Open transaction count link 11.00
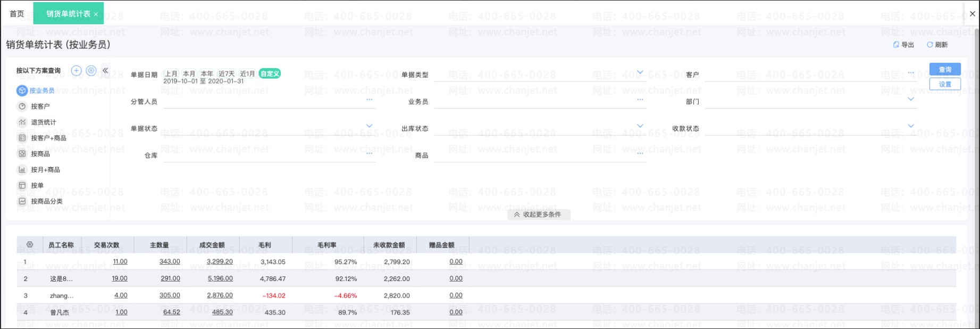 pyautogui.click(x=120, y=262)
